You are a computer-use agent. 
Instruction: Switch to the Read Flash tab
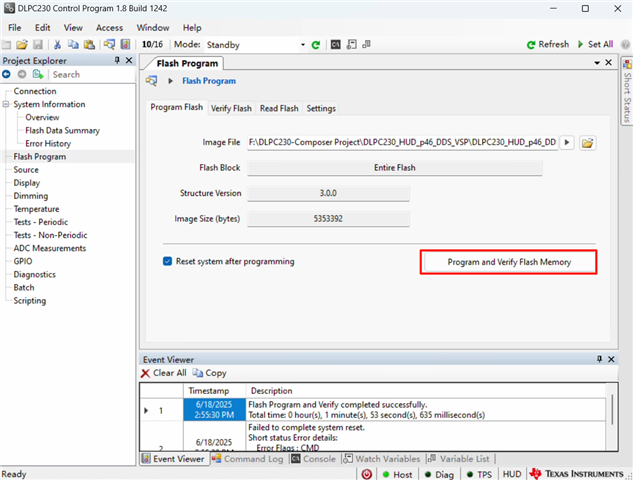pyautogui.click(x=279, y=108)
